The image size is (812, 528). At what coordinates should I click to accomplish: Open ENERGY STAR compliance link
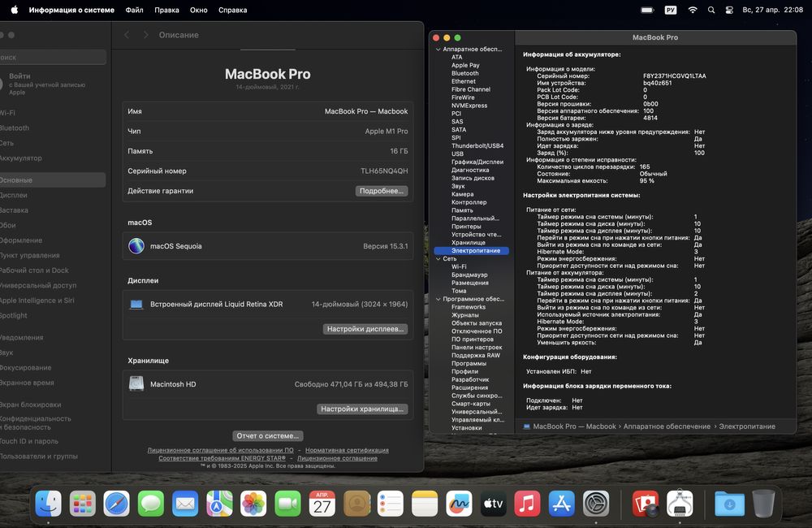point(222,458)
